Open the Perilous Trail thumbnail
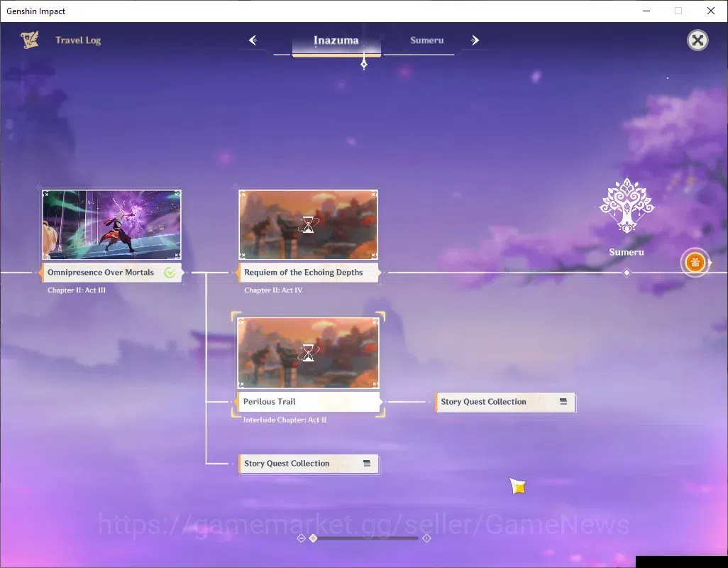The height and width of the screenshot is (568, 728). pyautogui.click(x=308, y=353)
